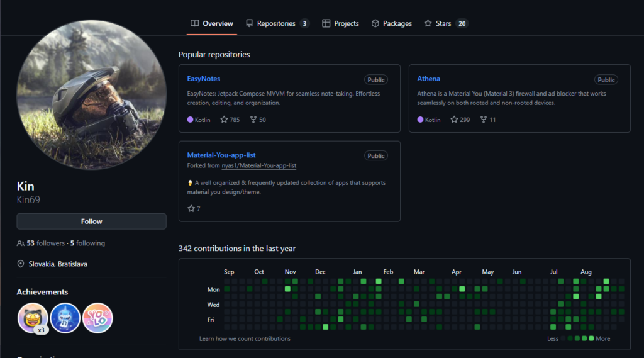Click the Starstruck achievement badge with x3
The width and height of the screenshot is (644, 358).
(x=33, y=318)
